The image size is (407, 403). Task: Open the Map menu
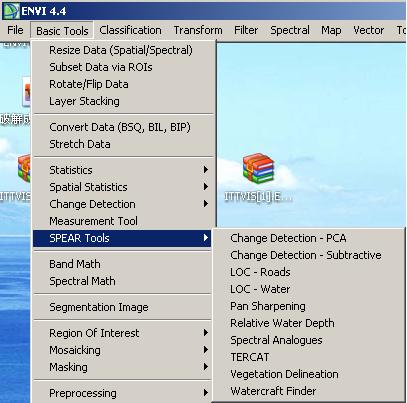click(x=331, y=30)
